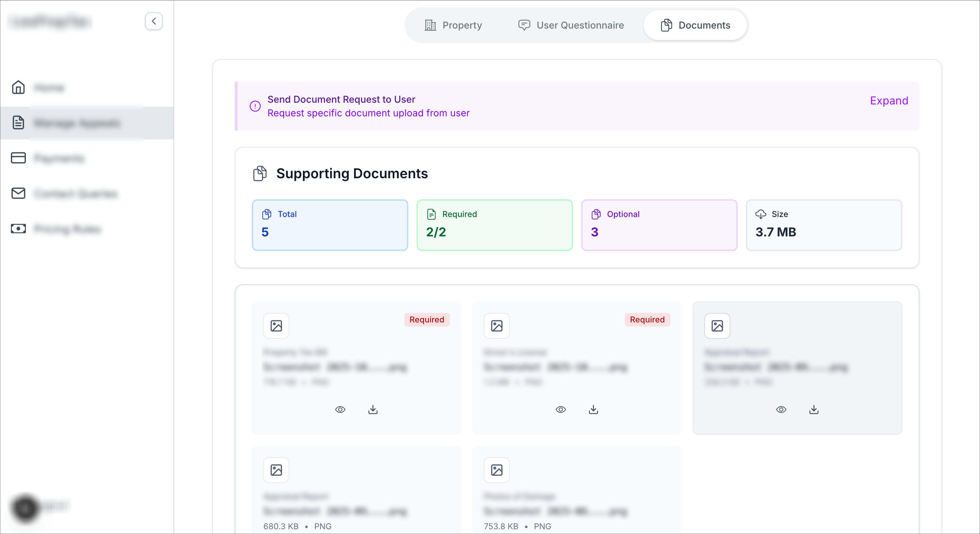
Task: Switch to the User Questionnaire tab
Action: click(x=571, y=25)
